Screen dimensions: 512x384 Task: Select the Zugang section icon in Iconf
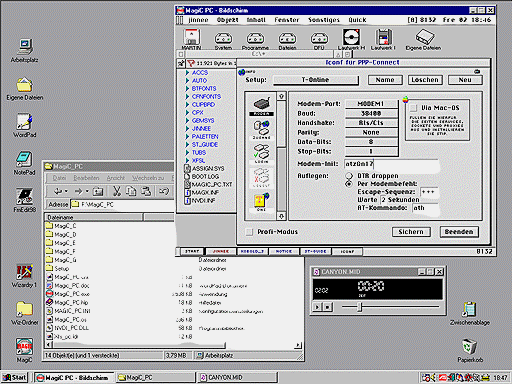point(262,130)
